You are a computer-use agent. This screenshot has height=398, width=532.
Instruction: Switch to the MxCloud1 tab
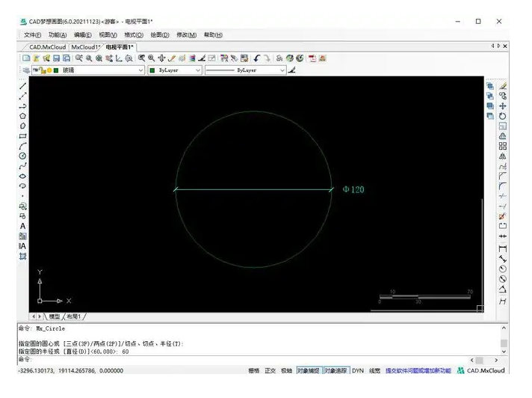point(85,46)
